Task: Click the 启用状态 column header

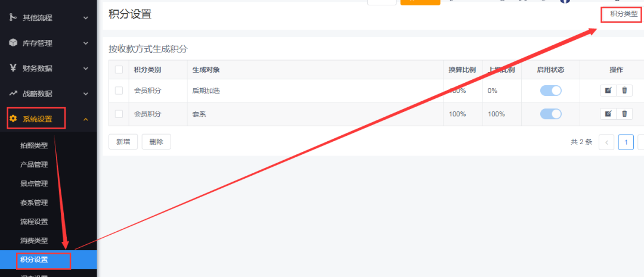Action: tap(551, 70)
